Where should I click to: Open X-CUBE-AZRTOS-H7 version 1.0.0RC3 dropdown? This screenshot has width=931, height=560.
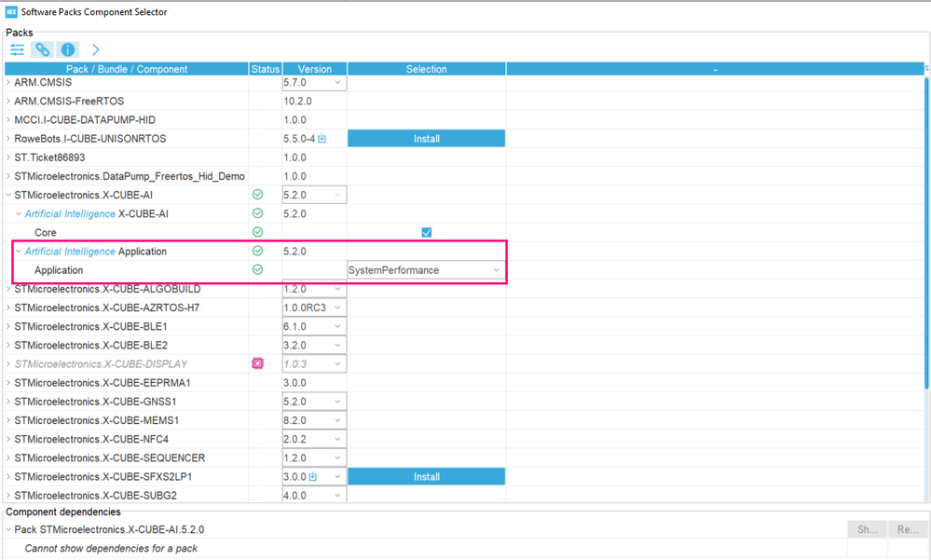(314, 307)
